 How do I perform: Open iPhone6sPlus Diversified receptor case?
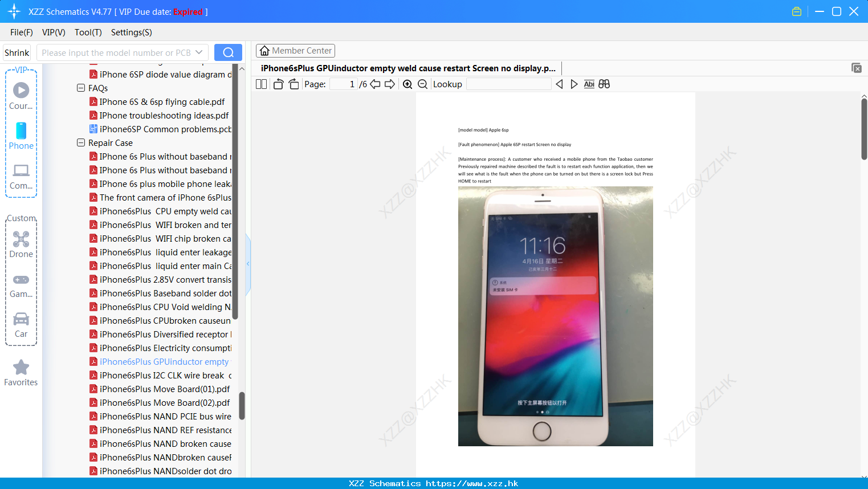[160, 335]
